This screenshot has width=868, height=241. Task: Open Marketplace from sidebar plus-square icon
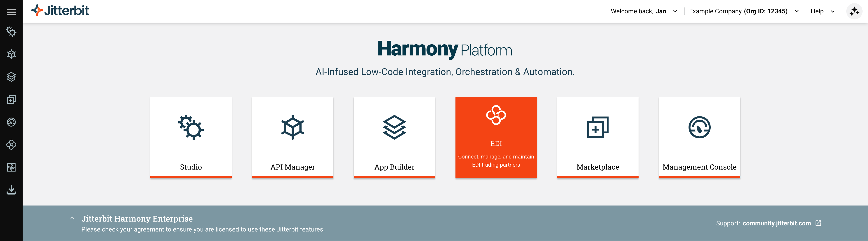[11, 99]
